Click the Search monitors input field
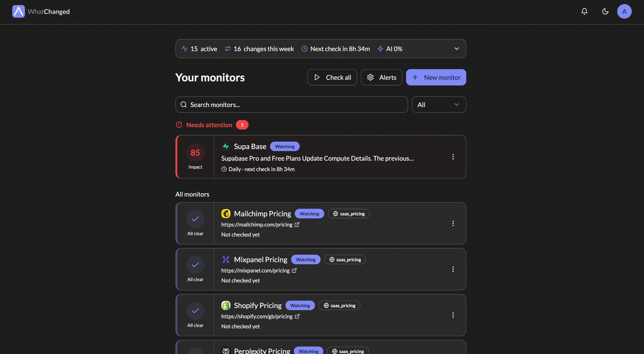 pos(291,104)
